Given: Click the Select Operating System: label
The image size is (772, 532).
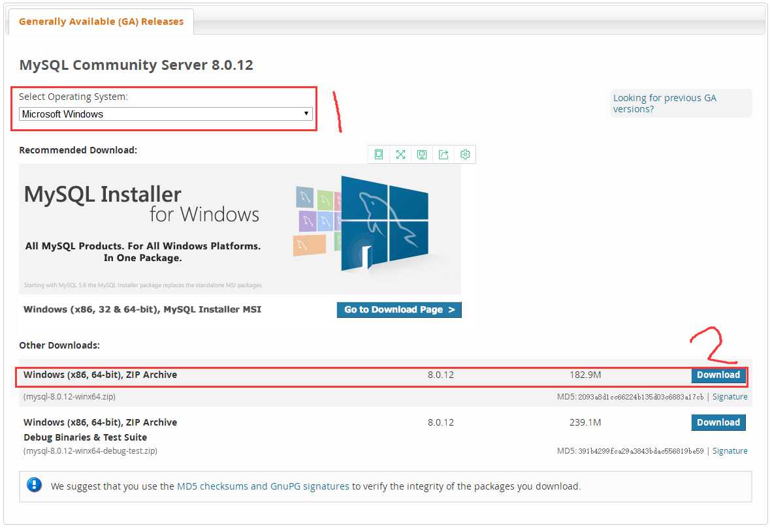Looking at the screenshot, I should pyautogui.click(x=73, y=97).
